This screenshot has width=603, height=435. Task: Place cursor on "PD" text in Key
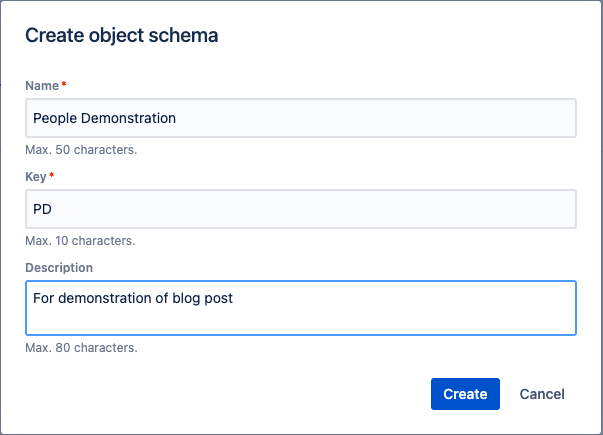tap(42, 209)
